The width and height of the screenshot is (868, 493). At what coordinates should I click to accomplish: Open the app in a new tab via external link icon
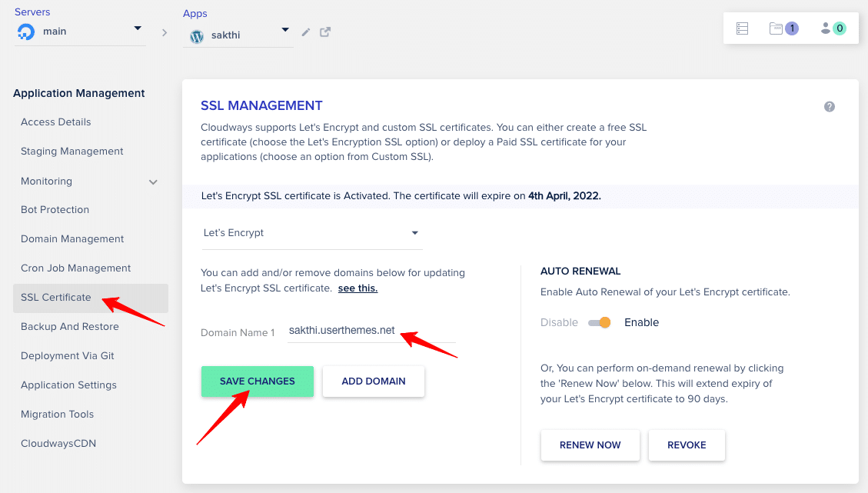tap(324, 32)
